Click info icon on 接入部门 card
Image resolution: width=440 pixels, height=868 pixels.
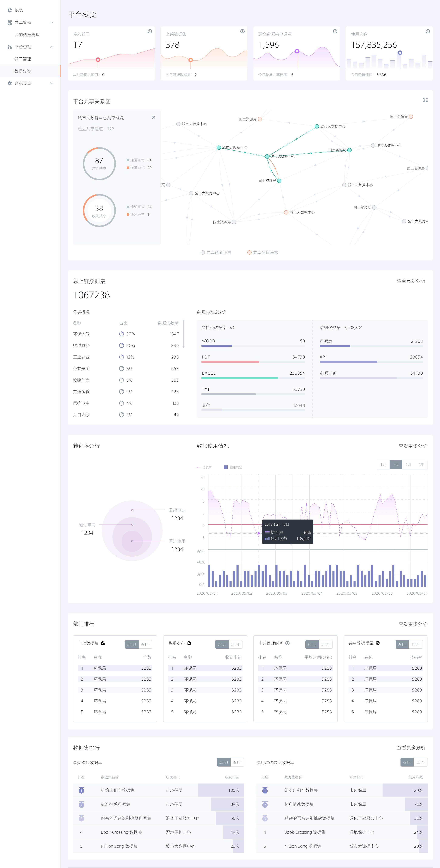pyautogui.click(x=150, y=31)
